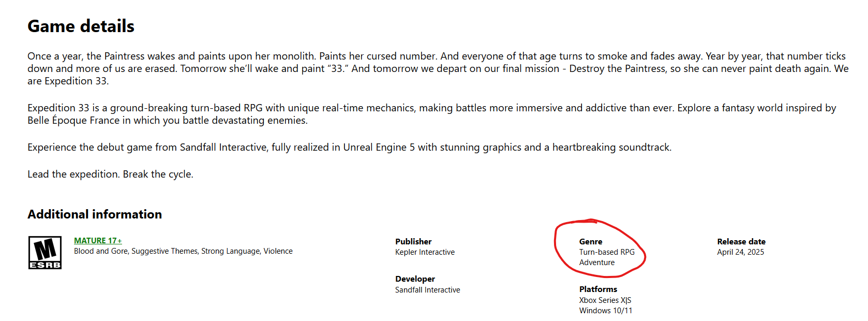Click the Game details heading
Screen dimensions: 868x321
[x=81, y=26]
